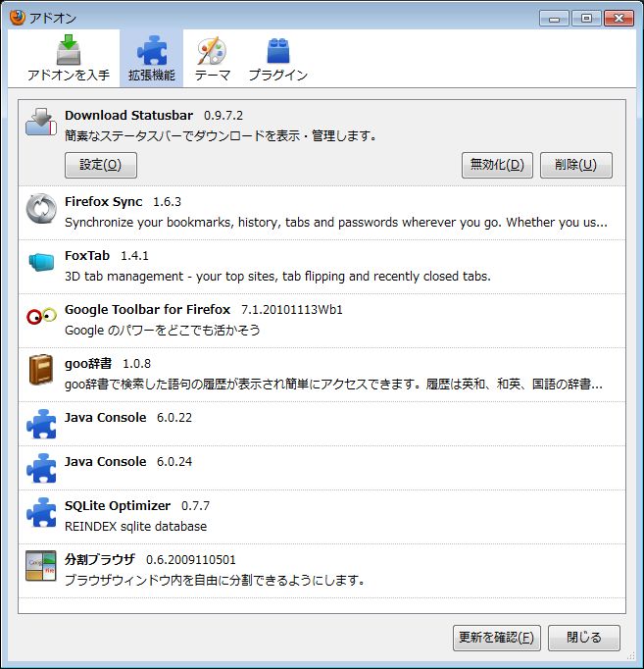Viewport: 644px width, 669px height.
Task: Click the Download Statusbar add-on icon
Action: (41, 123)
